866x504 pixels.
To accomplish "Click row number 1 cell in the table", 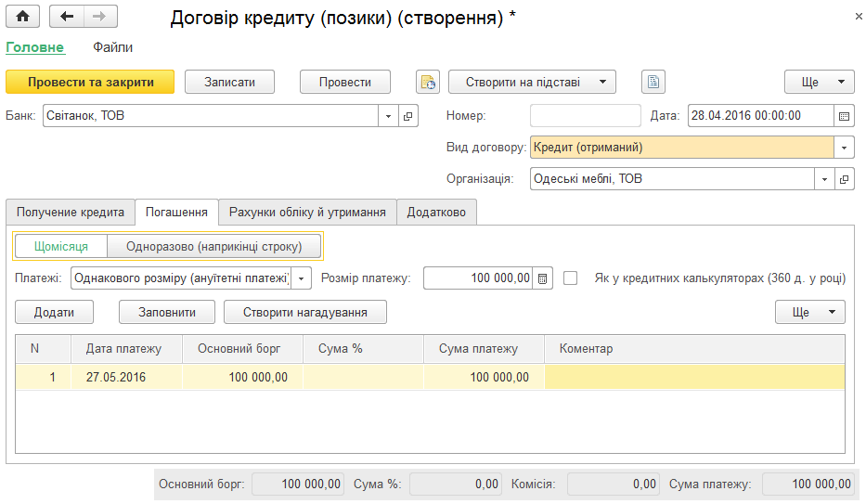I will click(x=43, y=378).
